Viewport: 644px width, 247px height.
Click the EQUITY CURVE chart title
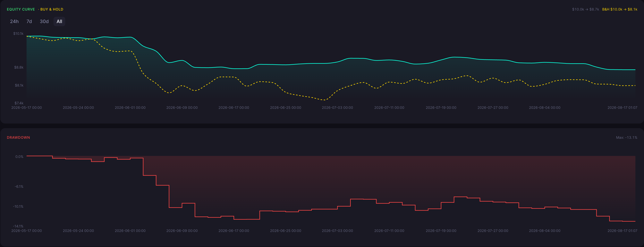(x=21, y=9)
